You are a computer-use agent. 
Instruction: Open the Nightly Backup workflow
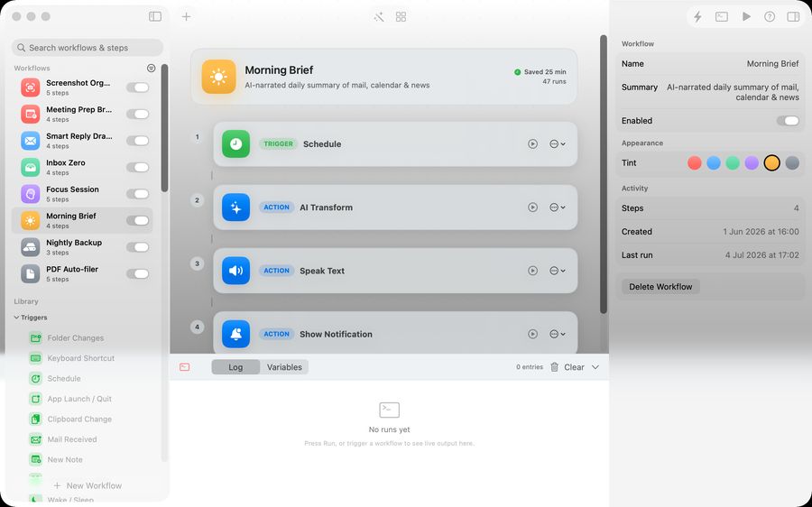point(82,247)
